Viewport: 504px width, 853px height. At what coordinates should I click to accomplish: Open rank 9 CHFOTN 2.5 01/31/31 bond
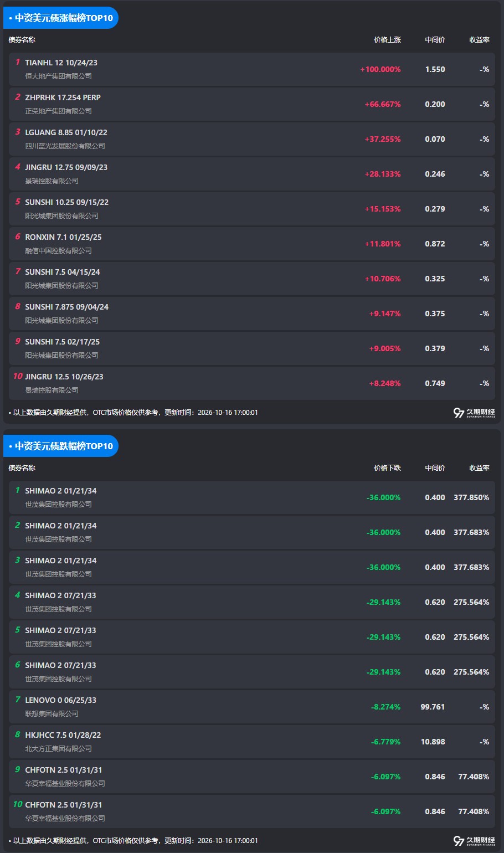click(252, 777)
